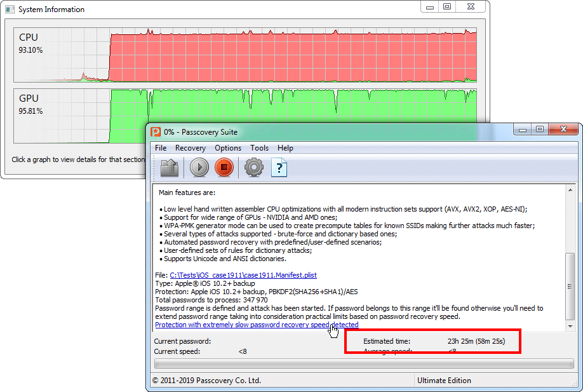Click the '23h 25m (58m 25s)' estimated time value
583x392 pixels.
[x=476, y=341]
